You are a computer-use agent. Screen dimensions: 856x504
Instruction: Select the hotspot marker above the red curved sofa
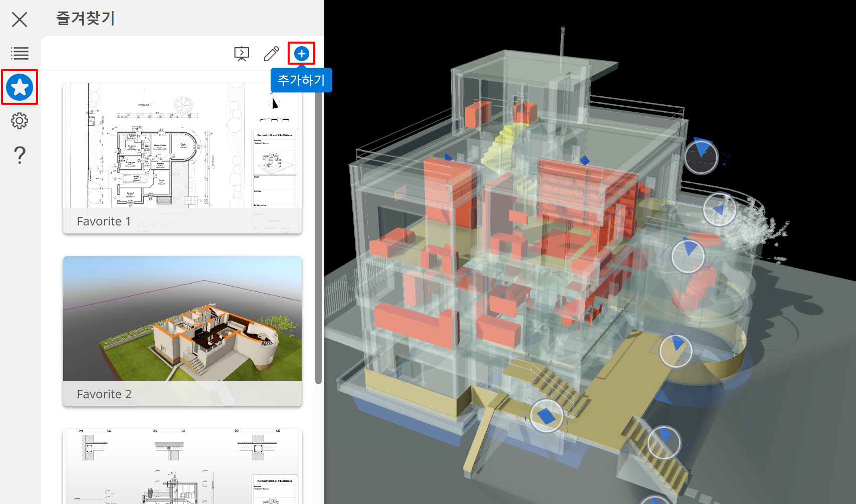click(688, 256)
